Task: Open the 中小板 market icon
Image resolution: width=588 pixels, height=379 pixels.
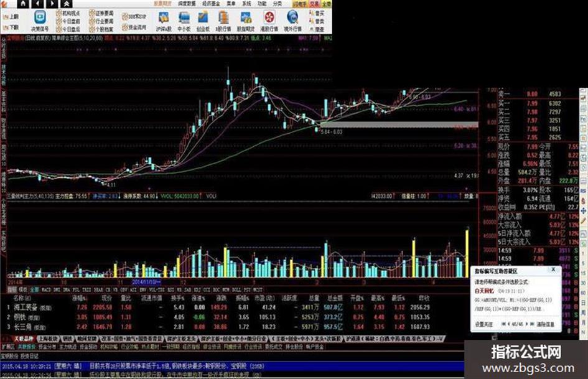Action: point(184,21)
